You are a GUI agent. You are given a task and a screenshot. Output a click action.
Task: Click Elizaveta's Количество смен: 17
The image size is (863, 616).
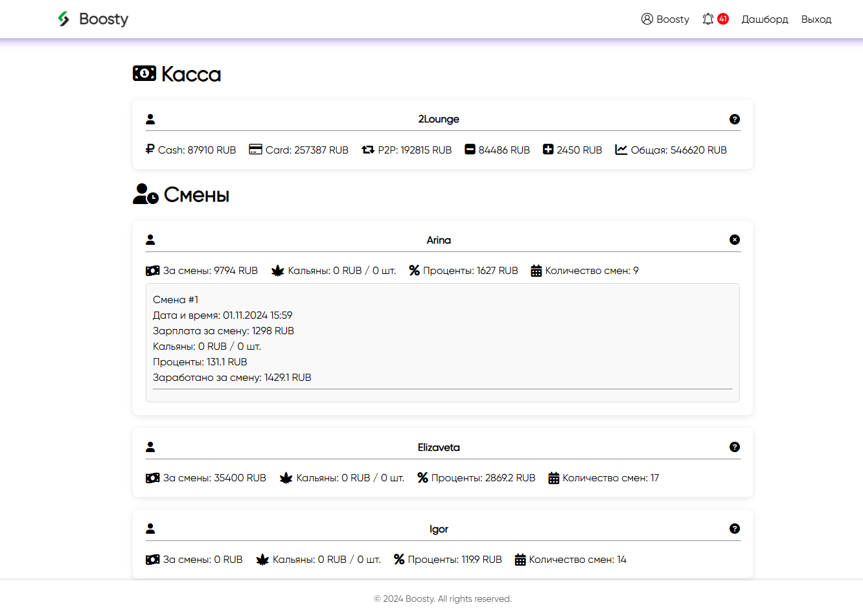click(x=611, y=478)
